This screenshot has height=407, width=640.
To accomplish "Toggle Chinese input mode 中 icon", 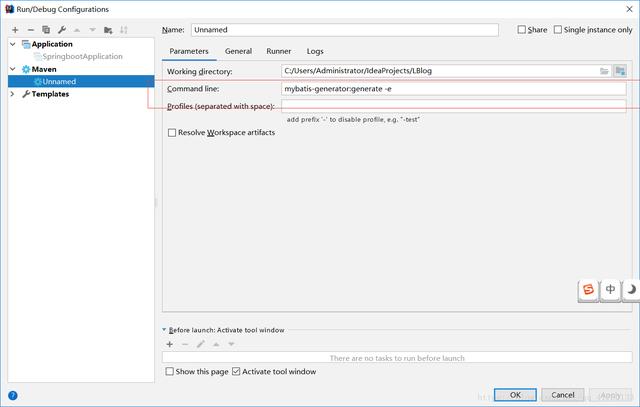I will (x=610, y=290).
